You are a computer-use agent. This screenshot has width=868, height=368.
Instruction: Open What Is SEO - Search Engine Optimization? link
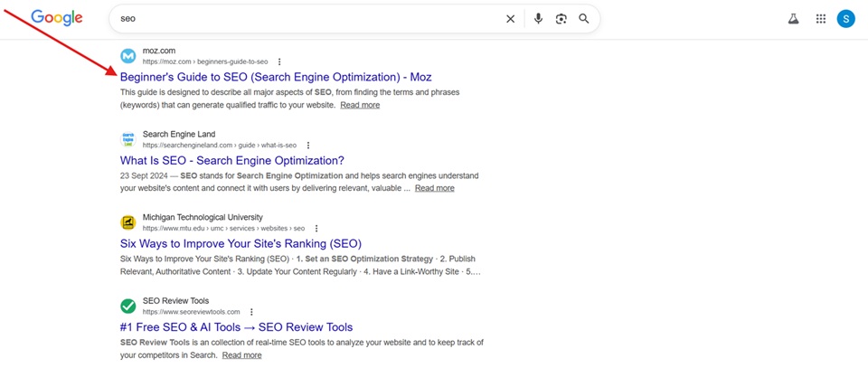coord(232,160)
